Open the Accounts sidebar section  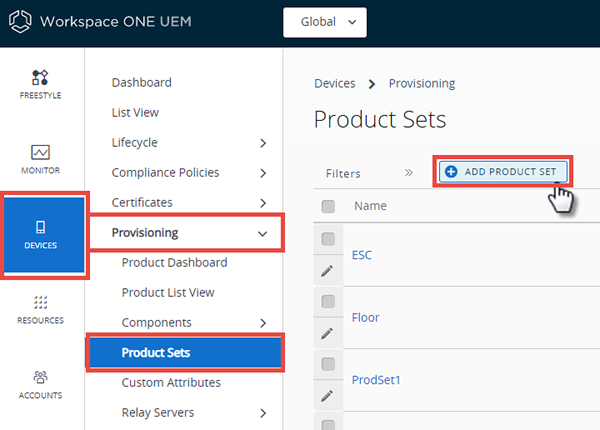40,385
